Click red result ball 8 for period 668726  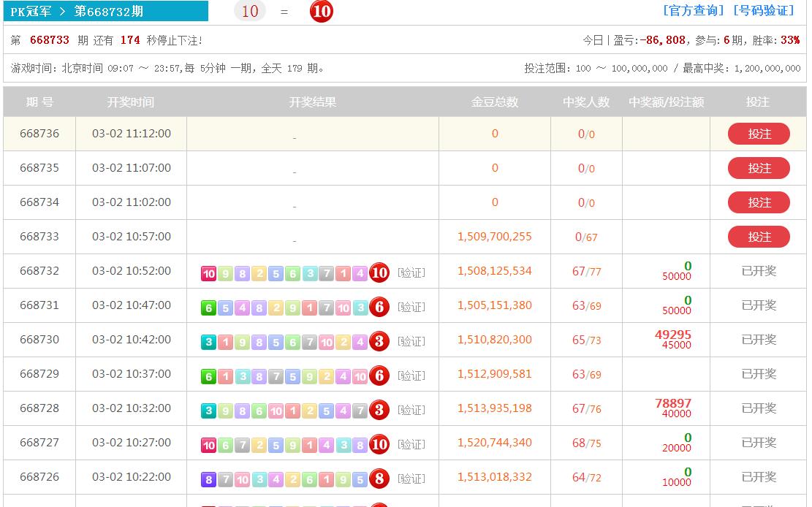tap(379, 479)
